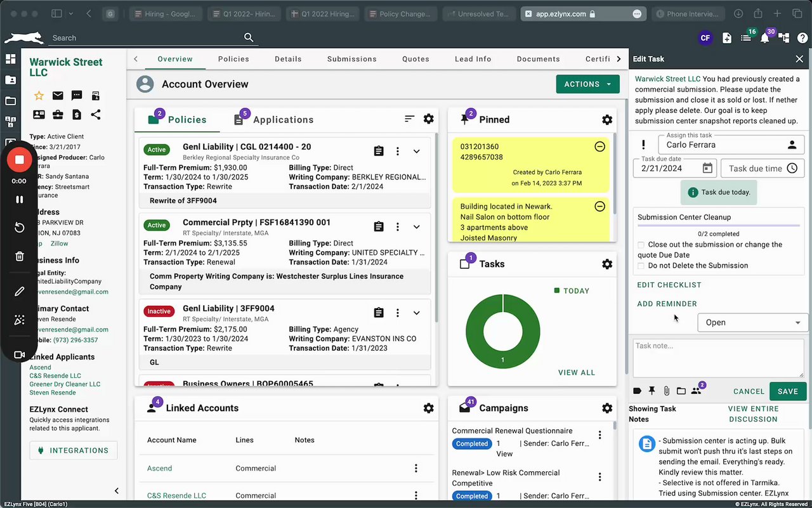Check 'Do not Delete the Submission' item
Image resolution: width=812 pixels, height=508 pixels.
641,266
